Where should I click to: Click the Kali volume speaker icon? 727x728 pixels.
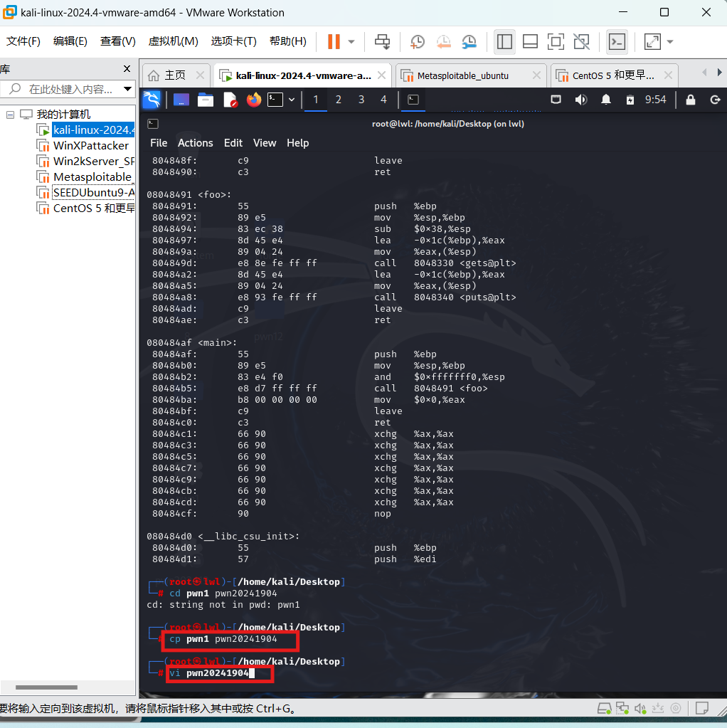(580, 100)
